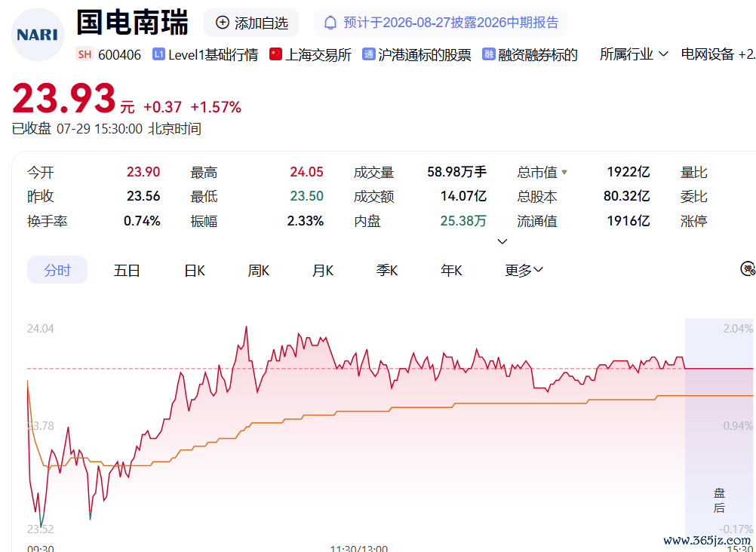This screenshot has width=756, height=552.
Task: Click the +0.37 price change
Action: (162, 107)
